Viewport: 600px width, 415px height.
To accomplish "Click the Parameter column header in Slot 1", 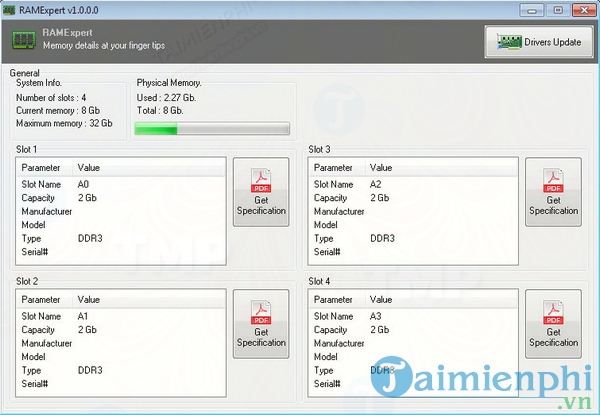I will (x=41, y=168).
